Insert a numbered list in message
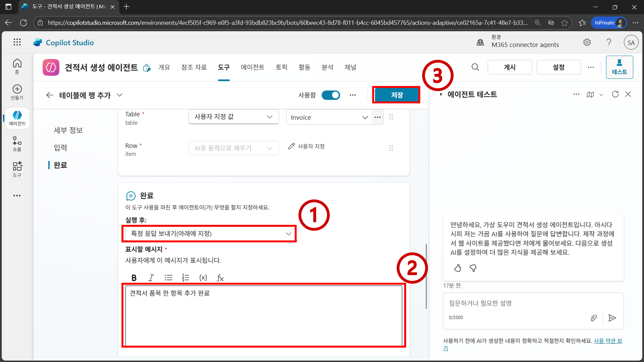Image resolution: width=644 pixels, height=362 pixels. [185, 278]
